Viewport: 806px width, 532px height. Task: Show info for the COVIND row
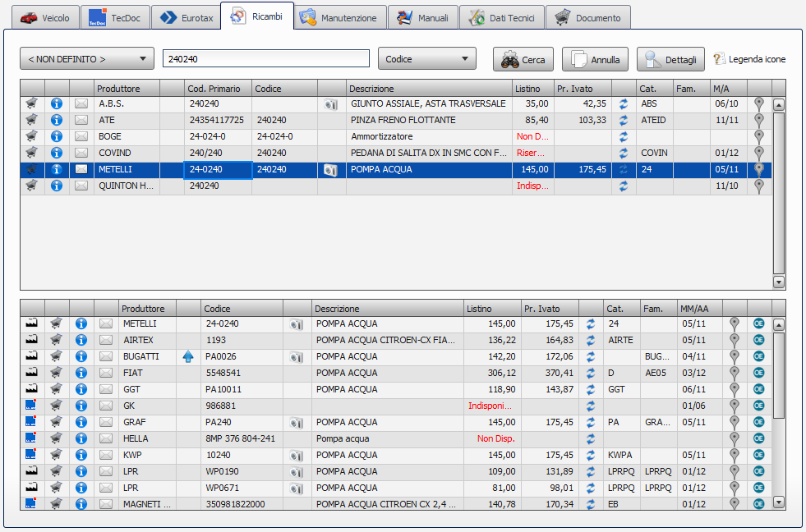click(x=57, y=153)
